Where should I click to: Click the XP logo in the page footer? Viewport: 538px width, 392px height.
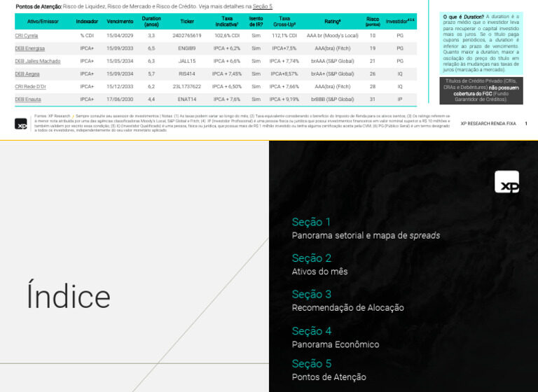pos(21,124)
